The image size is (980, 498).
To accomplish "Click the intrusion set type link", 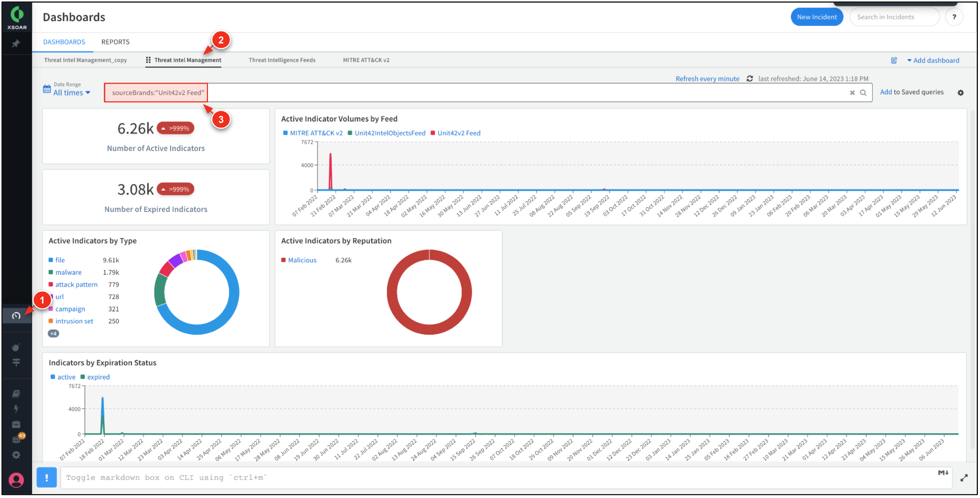I will 74,321.
